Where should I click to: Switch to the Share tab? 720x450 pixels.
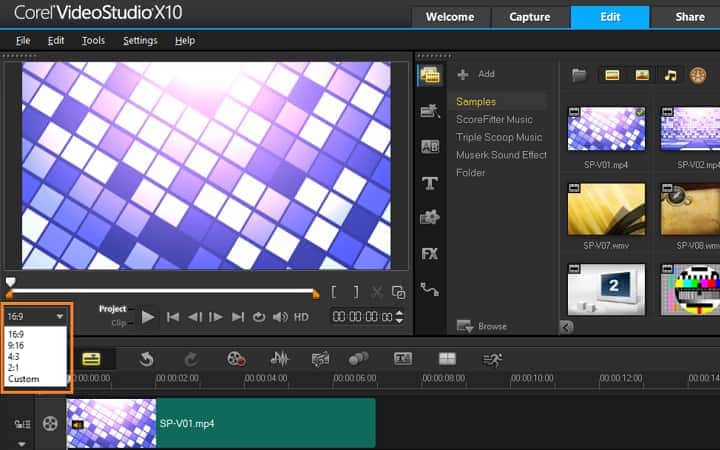689,17
